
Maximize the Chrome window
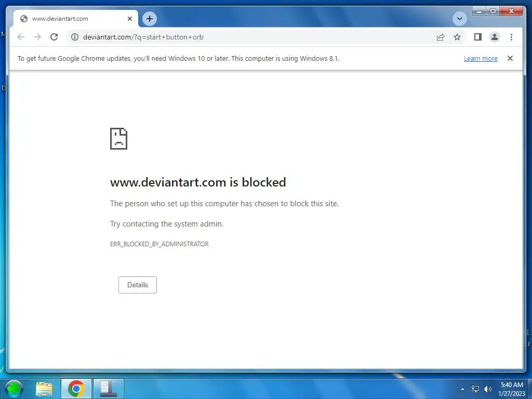pyautogui.click(x=493, y=11)
